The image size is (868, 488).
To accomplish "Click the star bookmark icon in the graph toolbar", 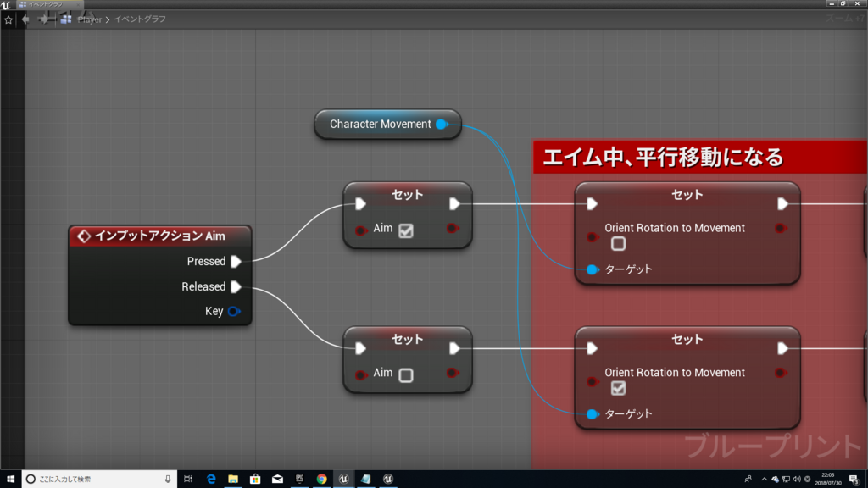I will pos(9,18).
